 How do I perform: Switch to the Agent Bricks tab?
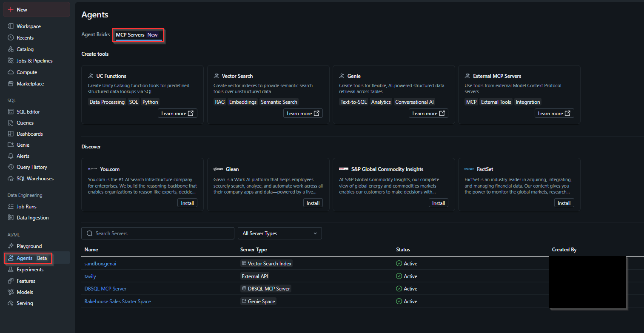(x=95, y=34)
